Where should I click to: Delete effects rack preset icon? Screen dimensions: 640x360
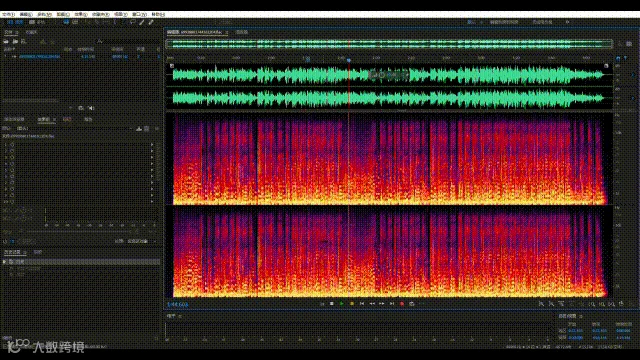tap(146, 129)
